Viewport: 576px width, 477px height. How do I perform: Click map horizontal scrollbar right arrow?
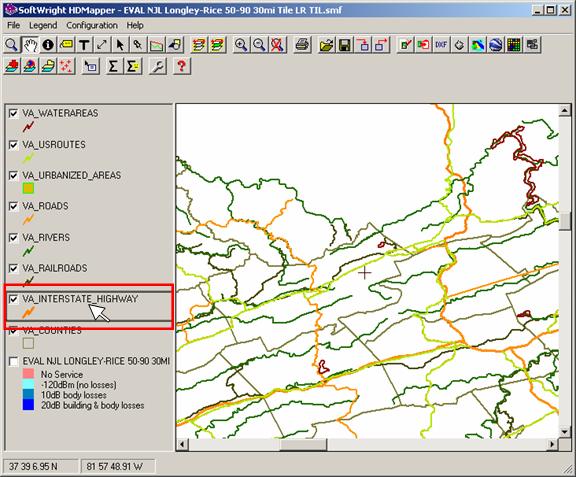(x=552, y=445)
